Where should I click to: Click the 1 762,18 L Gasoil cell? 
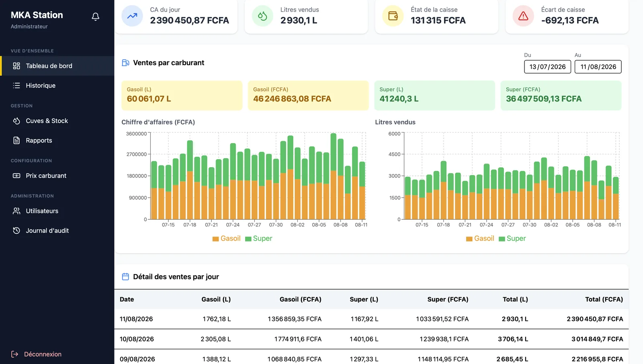point(217,319)
